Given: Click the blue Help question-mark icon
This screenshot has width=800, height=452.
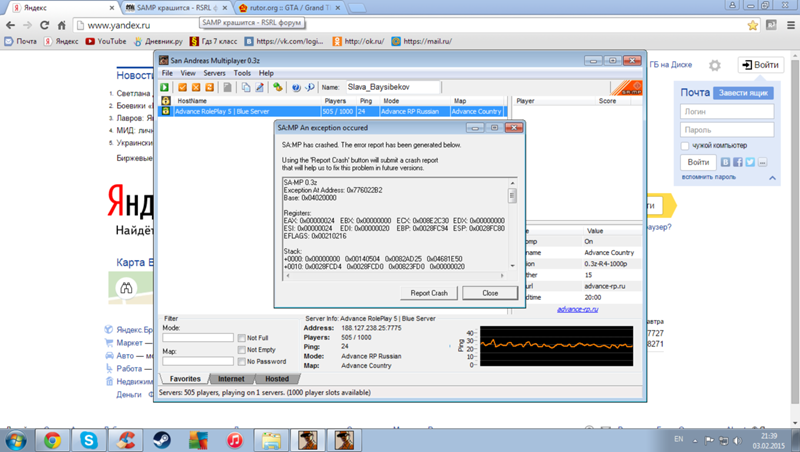Looking at the screenshot, I should (x=296, y=87).
